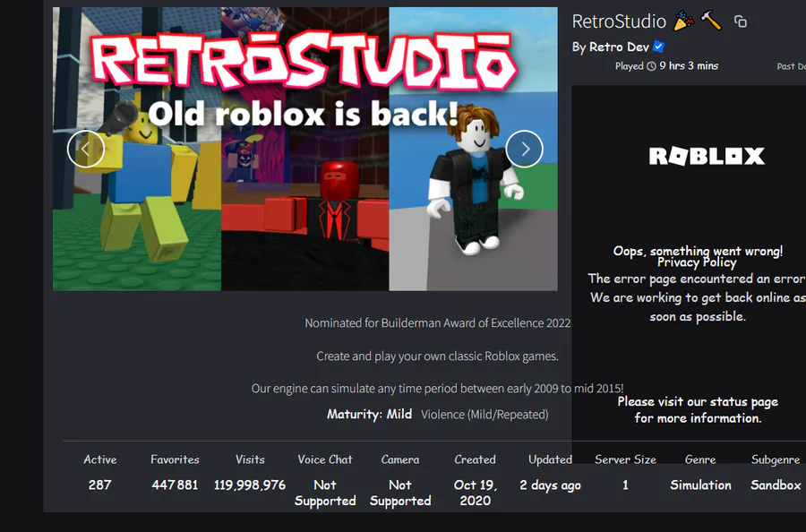Image resolution: width=806 pixels, height=532 pixels.
Task: Click the Created date Oct 19, 2020
Action: (x=475, y=493)
